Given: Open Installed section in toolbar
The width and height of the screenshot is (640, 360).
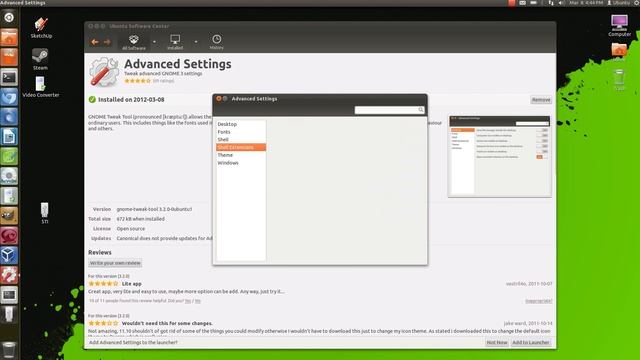Looking at the screenshot, I should click(175, 42).
